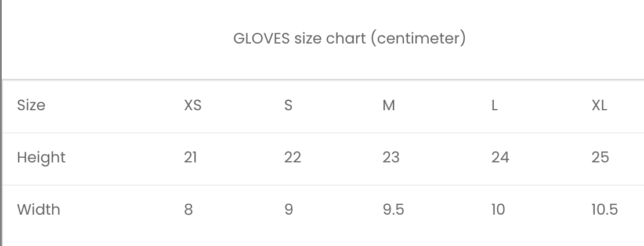Click the M size column header
This screenshot has width=644, height=246.
pos(389,105)
